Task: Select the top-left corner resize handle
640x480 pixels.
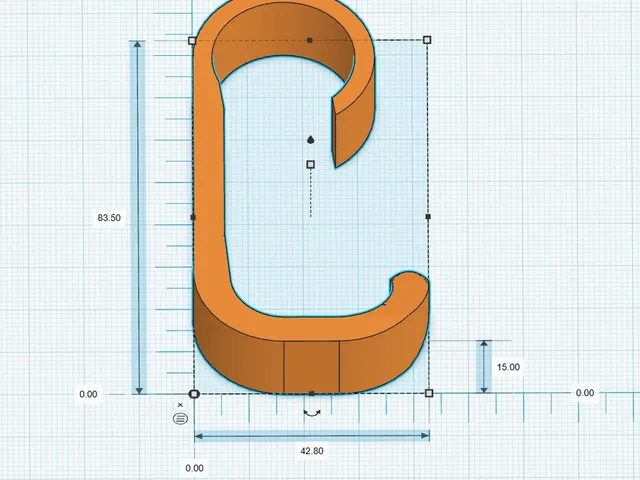Action: point(192,40)
